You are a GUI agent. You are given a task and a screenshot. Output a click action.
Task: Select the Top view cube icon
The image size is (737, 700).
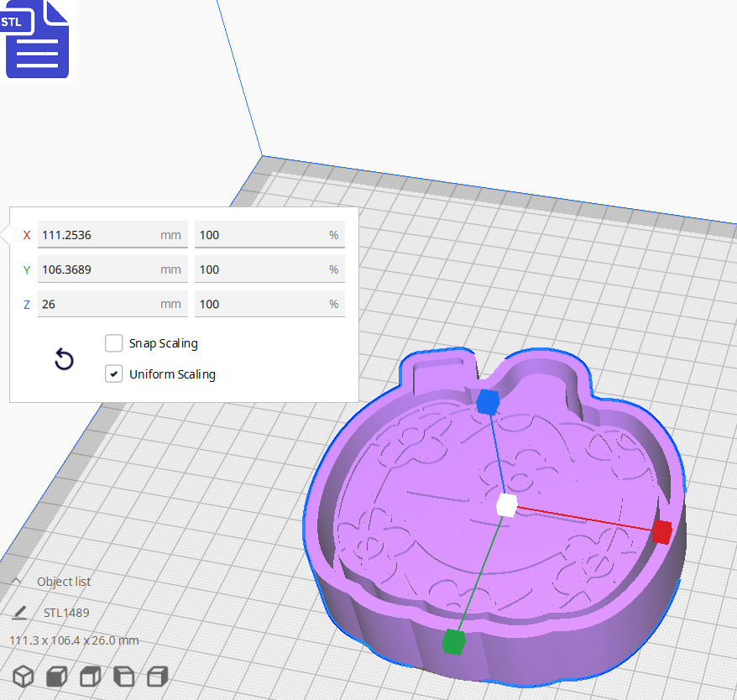tap(90, 676)
